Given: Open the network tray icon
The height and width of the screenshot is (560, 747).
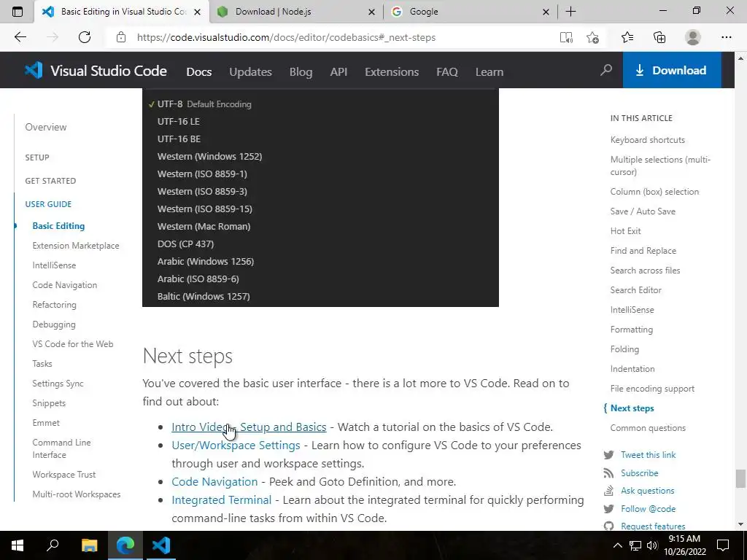Looking at the screenshot, I should 635,545.
